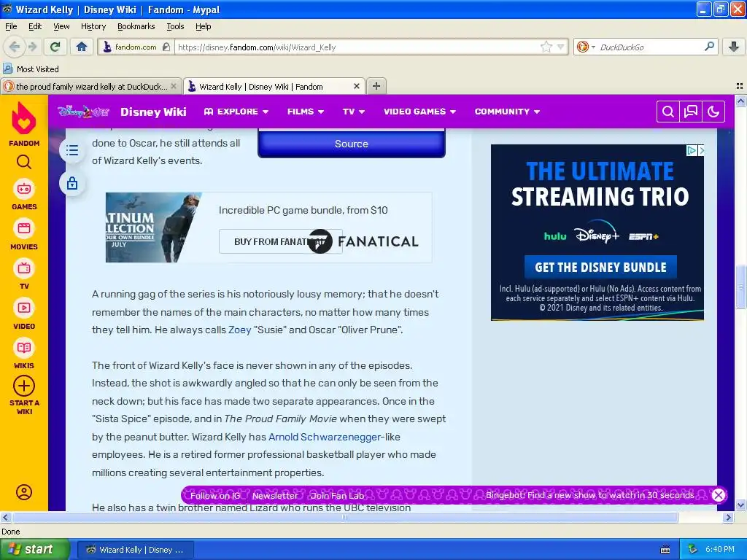The image size is (747, 560).
Task: Open the Bookmarks menu
Action: (136, 26)
